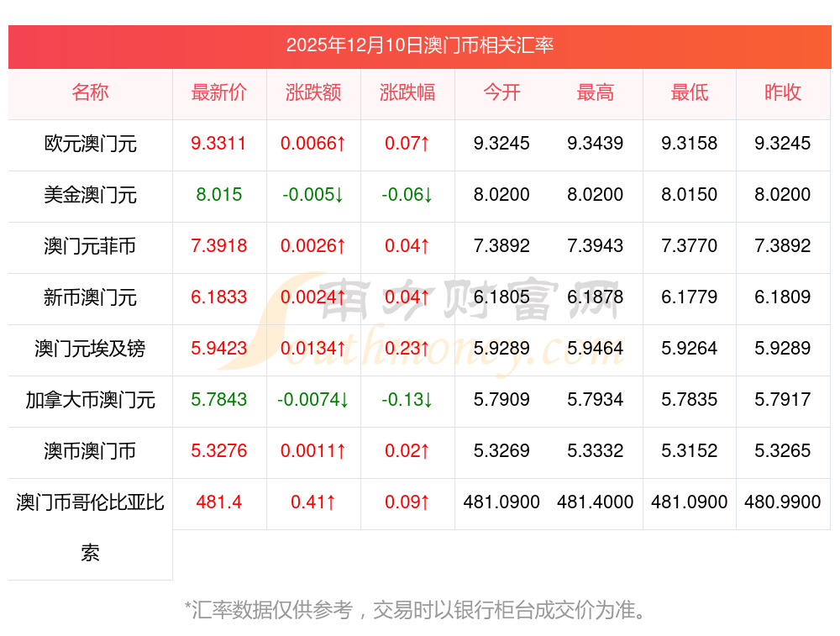The width and height of the screenshot is (840, 636).
Task: Select highest value 5.3332
Action: tap(596, 450)
